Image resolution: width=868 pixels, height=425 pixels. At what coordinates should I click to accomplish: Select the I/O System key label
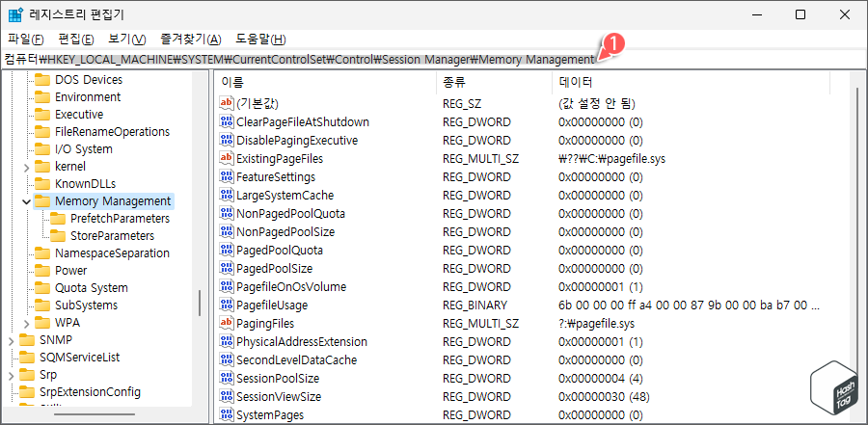tap(84, 148)
